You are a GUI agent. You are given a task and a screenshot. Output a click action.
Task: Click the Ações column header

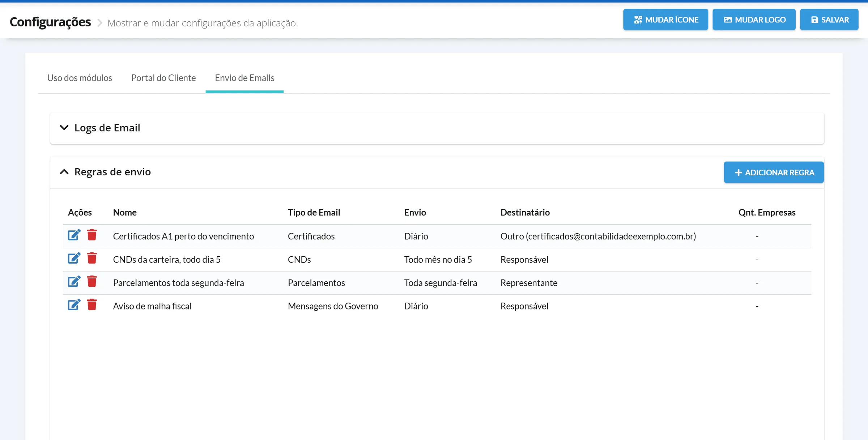(80, 213)
